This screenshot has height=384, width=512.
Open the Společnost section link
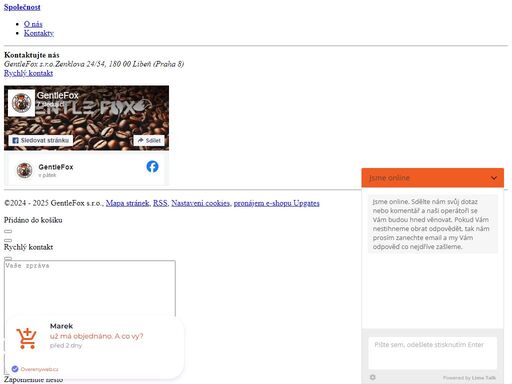[22, 7]
